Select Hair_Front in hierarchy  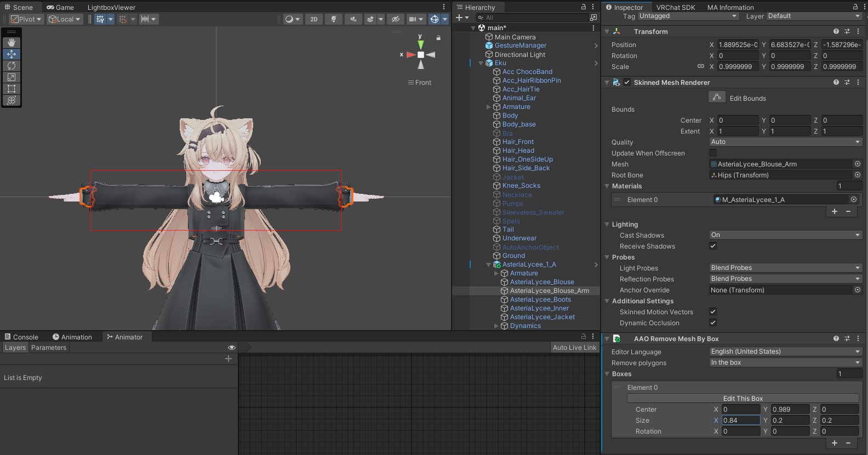tap(518, 142)
